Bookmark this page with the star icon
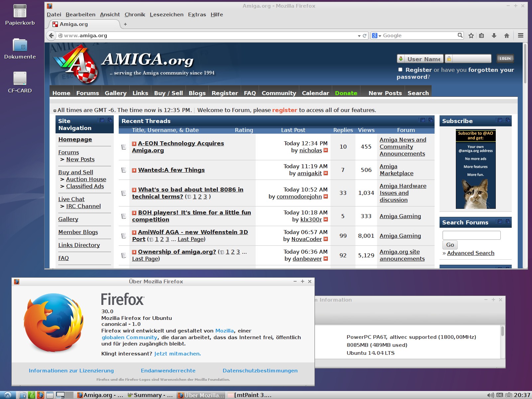Screen dimensions: 532x399 (x=471, y=36)
